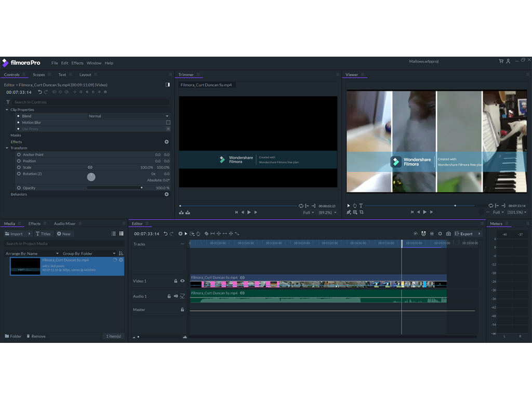
Task: Click the pen mask tool in Viewer
Action: coord(349,212)
